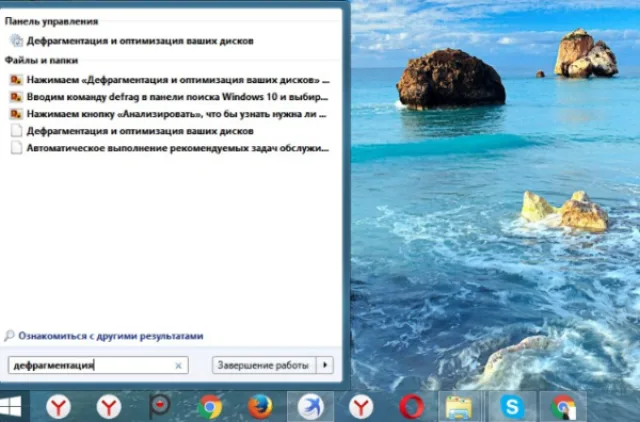Viewport: 640px width, 422px height.
Task: Click the Файлы и папки group header
Action: (41, 60)
